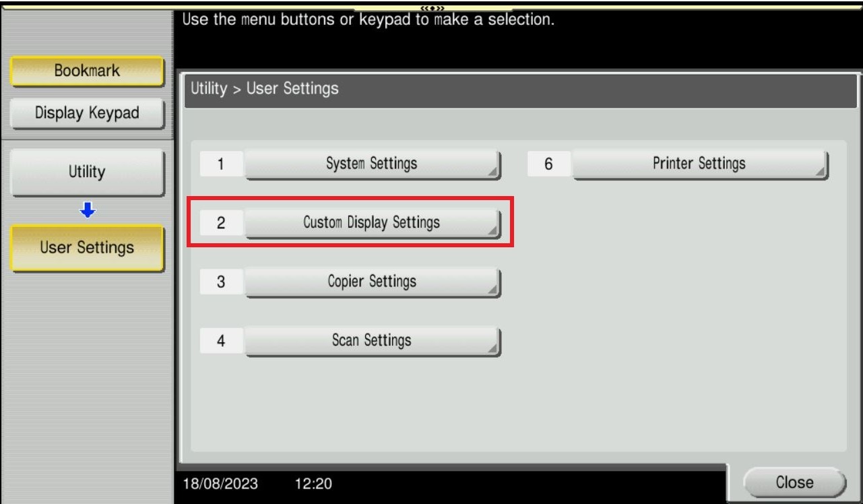This screenshot has width=863, height=504.
Task: Select User Settings in the left navigation
Action: [87, 248]
